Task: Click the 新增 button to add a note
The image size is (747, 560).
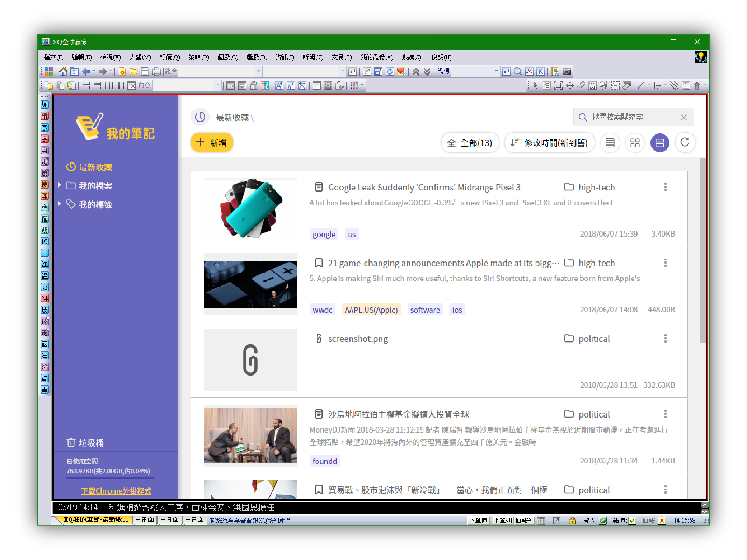Action: [212, 143]
